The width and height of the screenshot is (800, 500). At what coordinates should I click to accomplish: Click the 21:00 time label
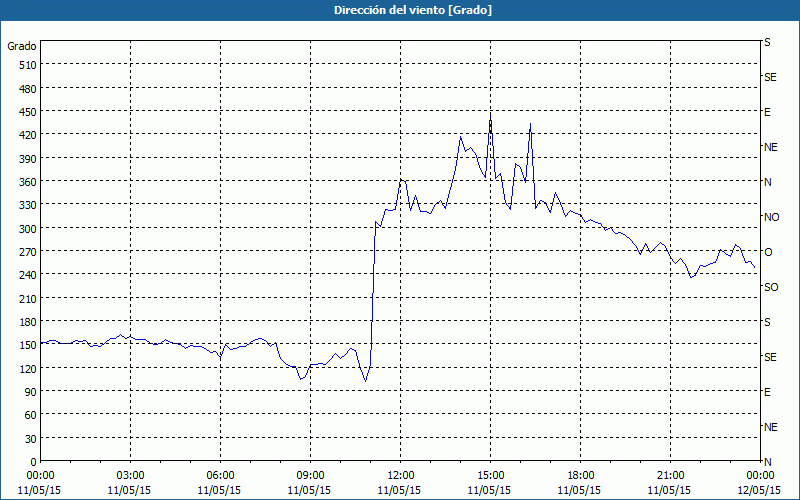click(670, 476)
